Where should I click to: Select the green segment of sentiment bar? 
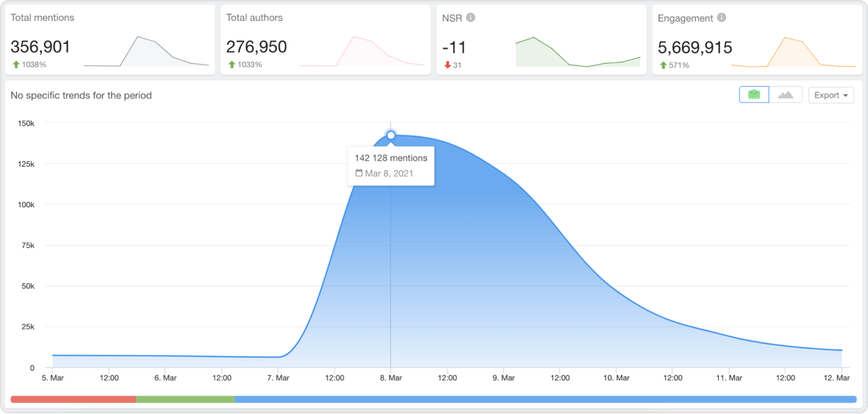coord(185,399)
